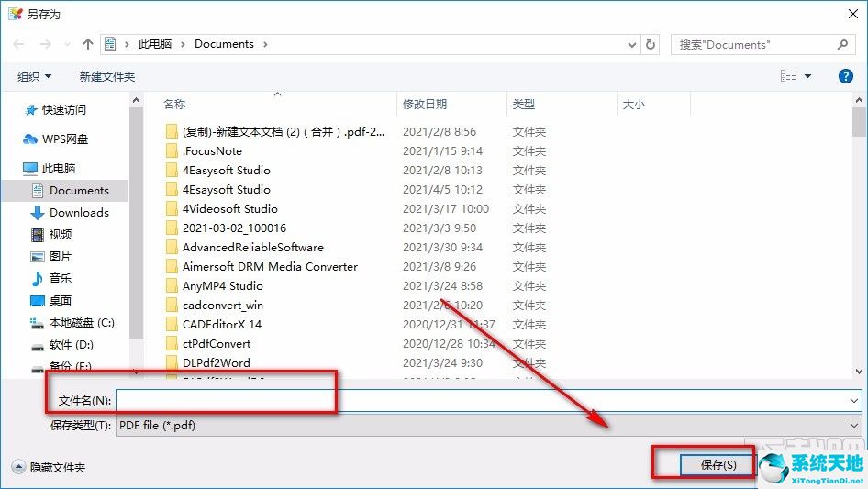
Task: Open WPS网盘 in the sidebar
Action: [55, 139]
